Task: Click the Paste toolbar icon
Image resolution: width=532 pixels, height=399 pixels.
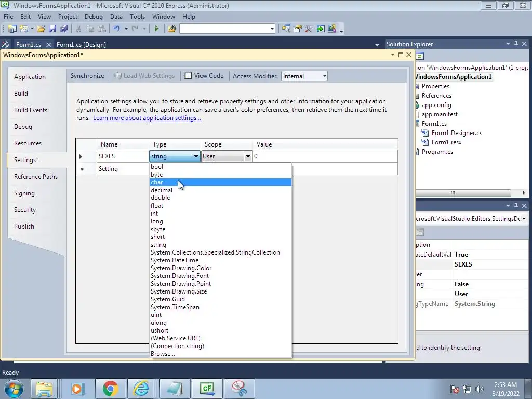Action: 102,29
